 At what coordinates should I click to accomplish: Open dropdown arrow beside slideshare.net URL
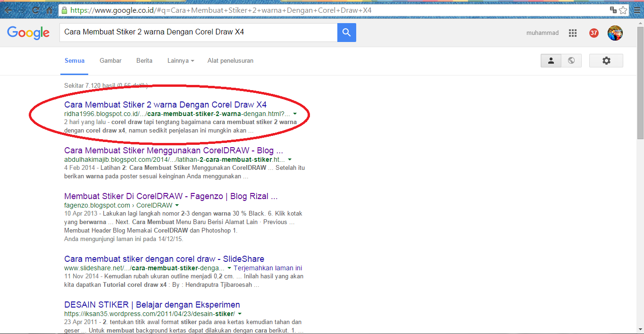tap(229, 268)
